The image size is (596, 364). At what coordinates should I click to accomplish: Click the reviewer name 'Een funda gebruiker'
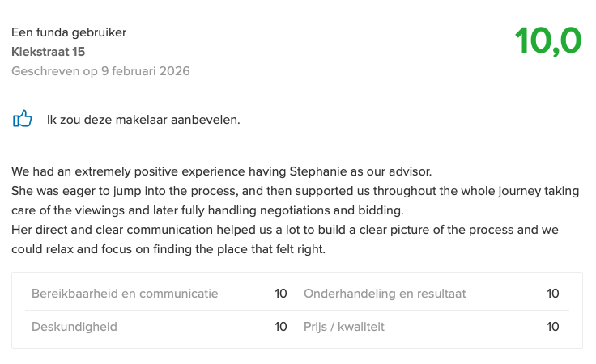pos(69,32)
